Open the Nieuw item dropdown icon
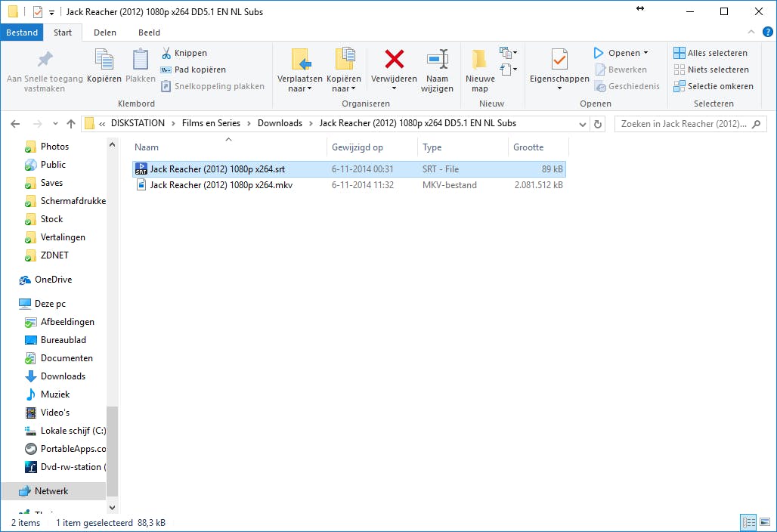Screen dimensions: 777x532 click(508, 52)
